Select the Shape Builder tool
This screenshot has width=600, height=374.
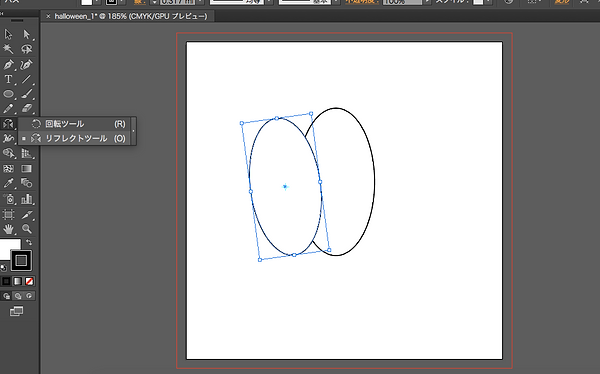pos(8,154)
